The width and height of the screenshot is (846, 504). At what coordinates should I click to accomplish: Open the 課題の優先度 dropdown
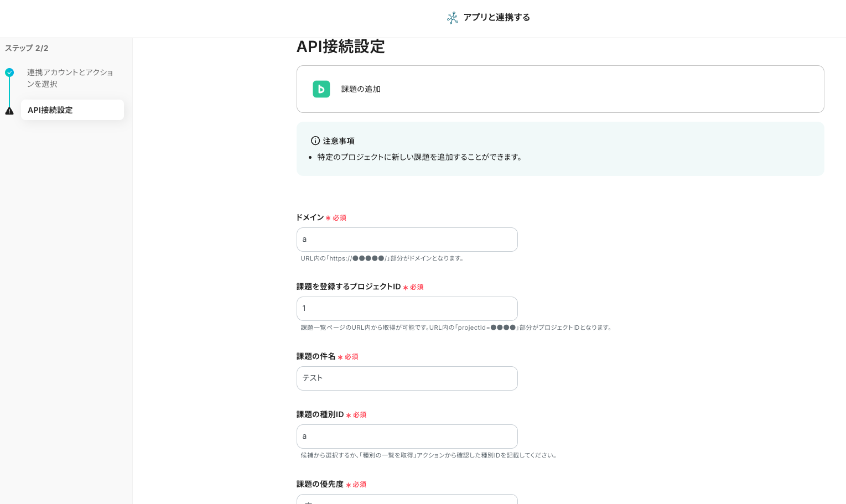click(x=407, y=499)
